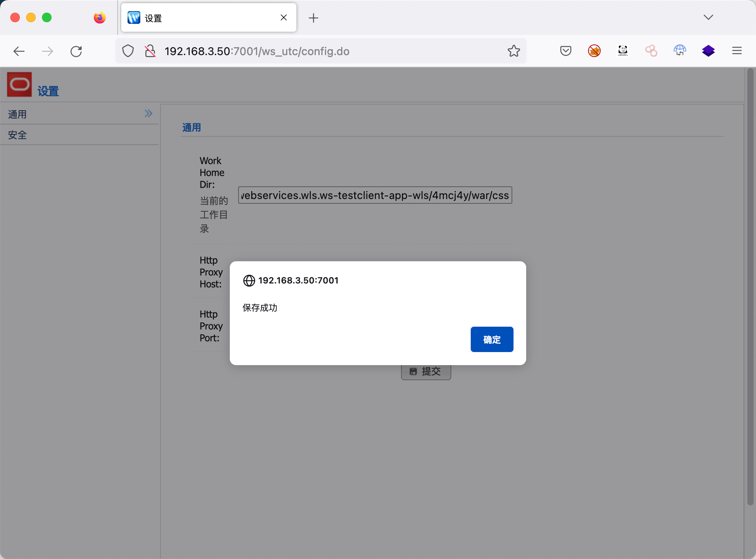Expand the 通用 sidebar chevron

[148, 114]
